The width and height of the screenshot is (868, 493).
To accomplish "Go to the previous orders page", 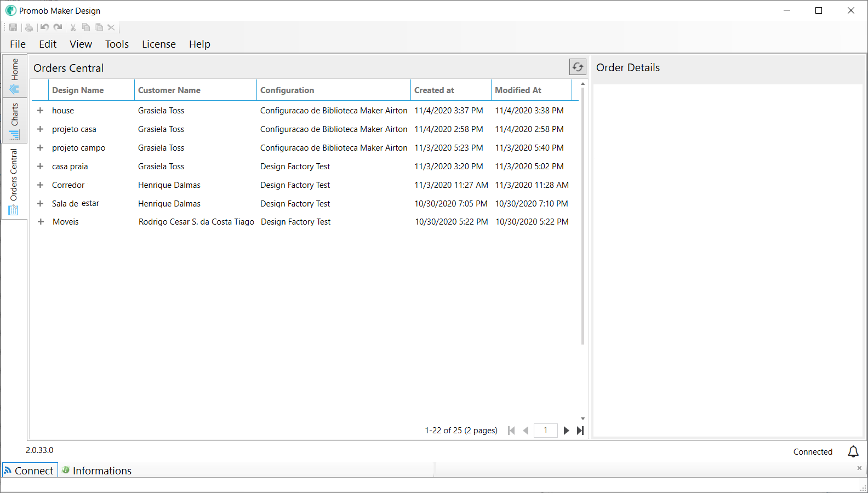I will click(x=526, y=431).
